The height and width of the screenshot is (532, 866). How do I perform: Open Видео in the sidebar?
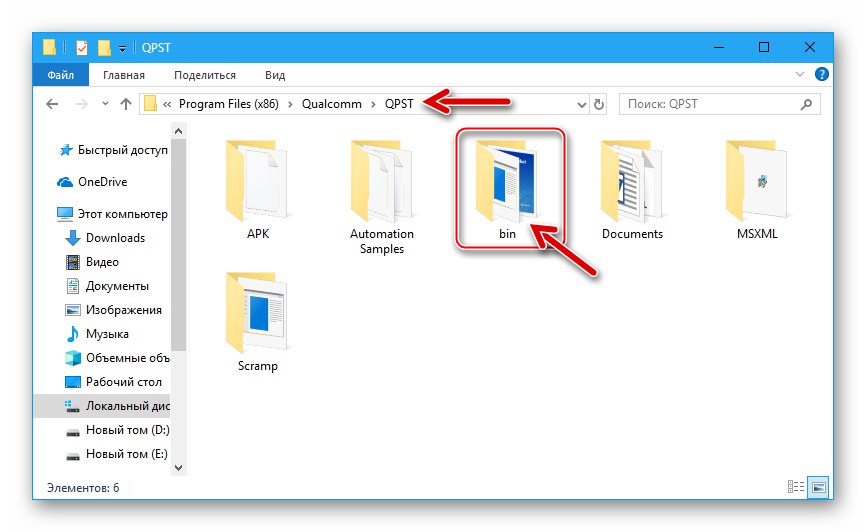[92, 262]
